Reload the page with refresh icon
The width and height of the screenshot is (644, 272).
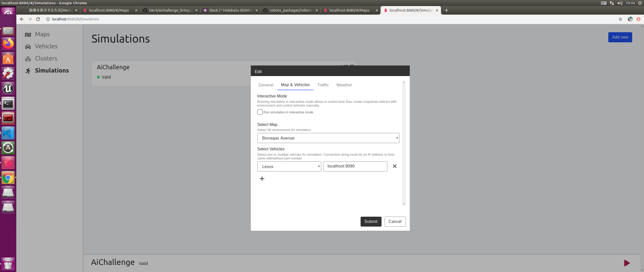(x=38, y=19)
